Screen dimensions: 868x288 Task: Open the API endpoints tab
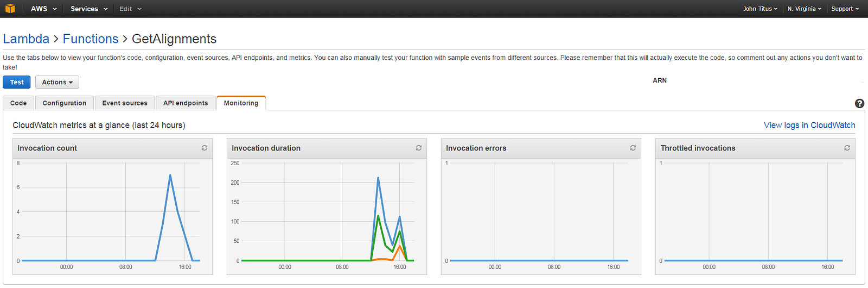tap(186, 103)
